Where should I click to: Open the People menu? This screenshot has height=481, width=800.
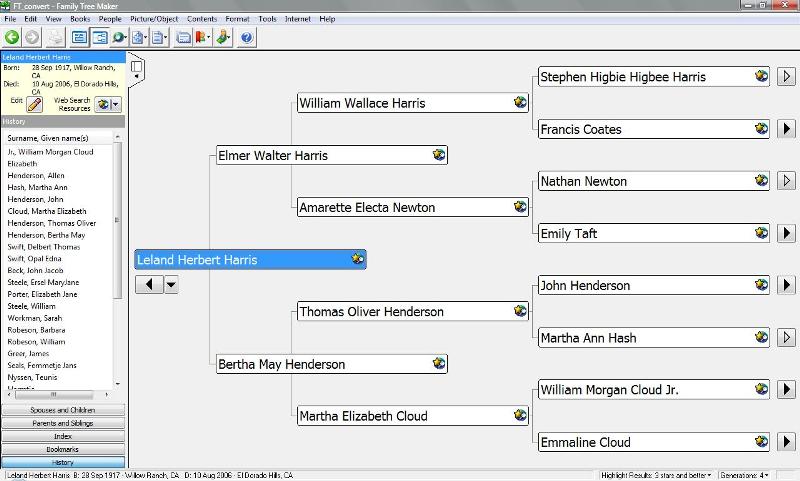(110, 19)
